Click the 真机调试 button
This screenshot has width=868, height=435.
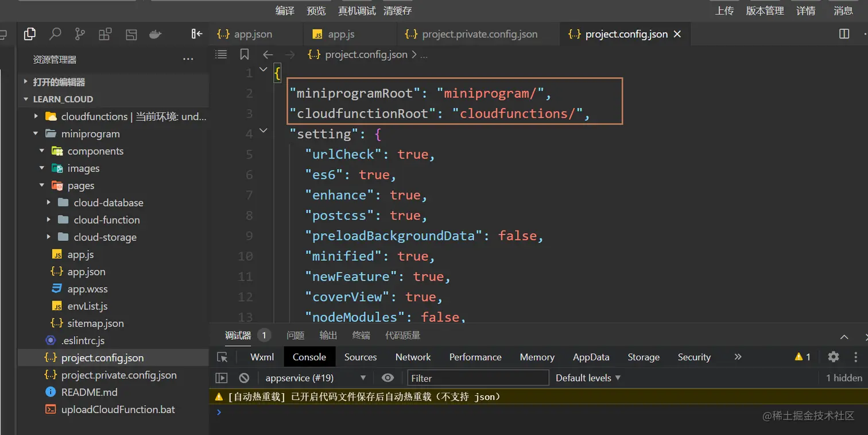[x=356, y=10]
